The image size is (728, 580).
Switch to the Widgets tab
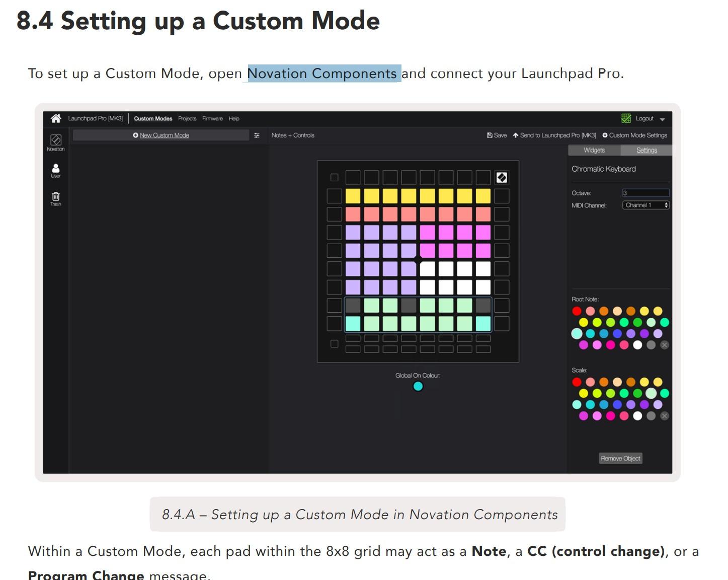coord(594,150)
